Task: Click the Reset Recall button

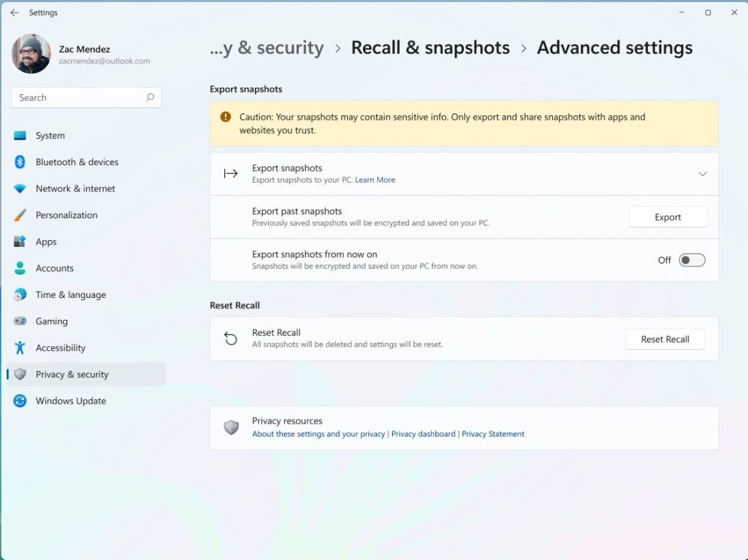Action: (665, 340)
